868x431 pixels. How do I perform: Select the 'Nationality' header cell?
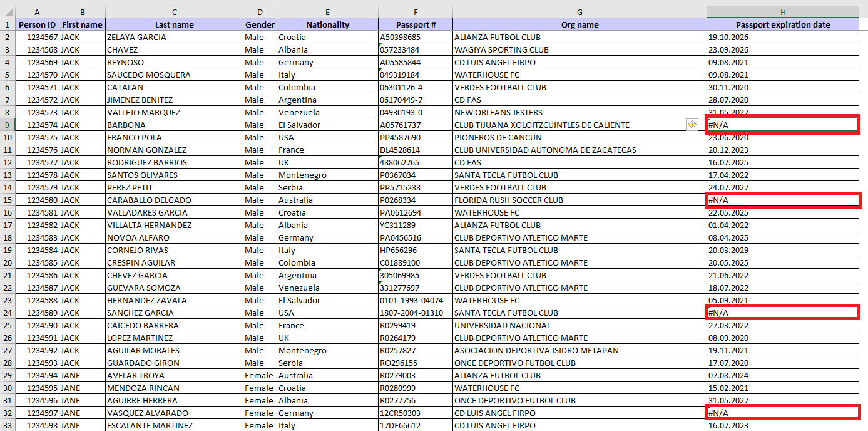point(327,24)
